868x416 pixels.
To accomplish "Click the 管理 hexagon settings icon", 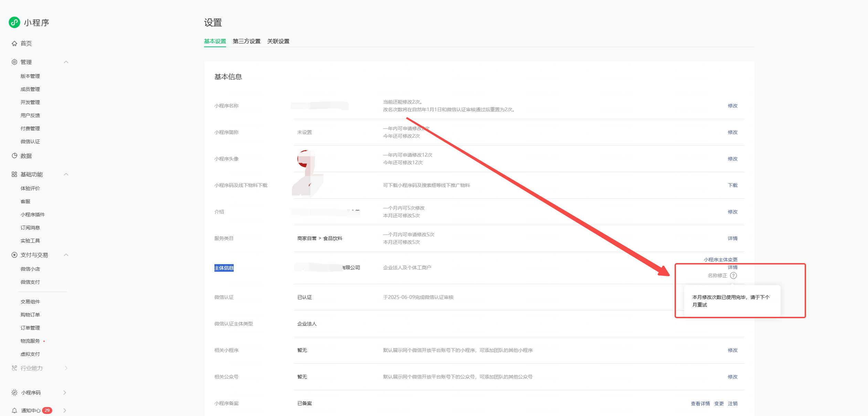I will tap(14, 62).
